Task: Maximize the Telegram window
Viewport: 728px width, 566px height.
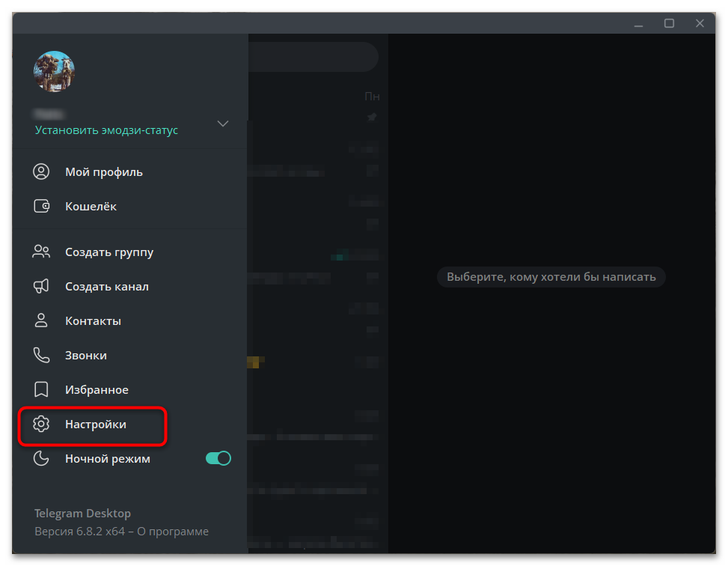Action: pos(669,23)
